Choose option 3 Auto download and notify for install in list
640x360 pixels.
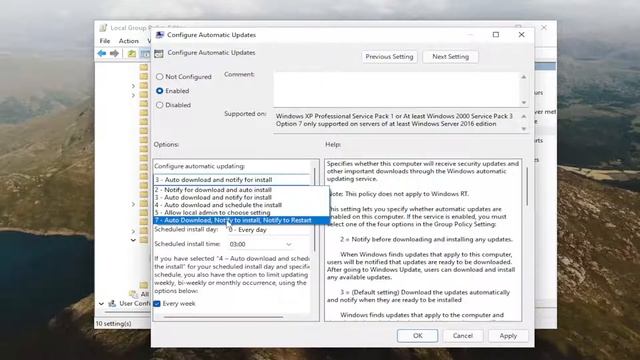pyautogui.click(x=241, y=197)
